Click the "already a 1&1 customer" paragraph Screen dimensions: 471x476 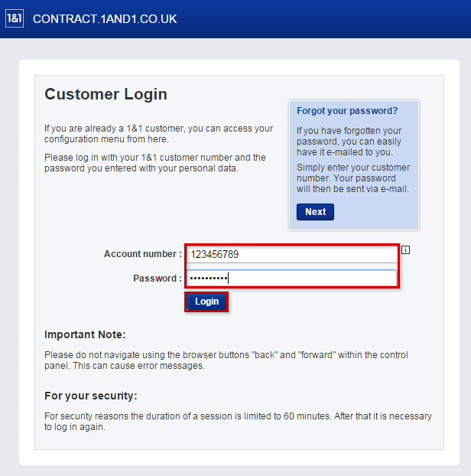tap(158, 134)
